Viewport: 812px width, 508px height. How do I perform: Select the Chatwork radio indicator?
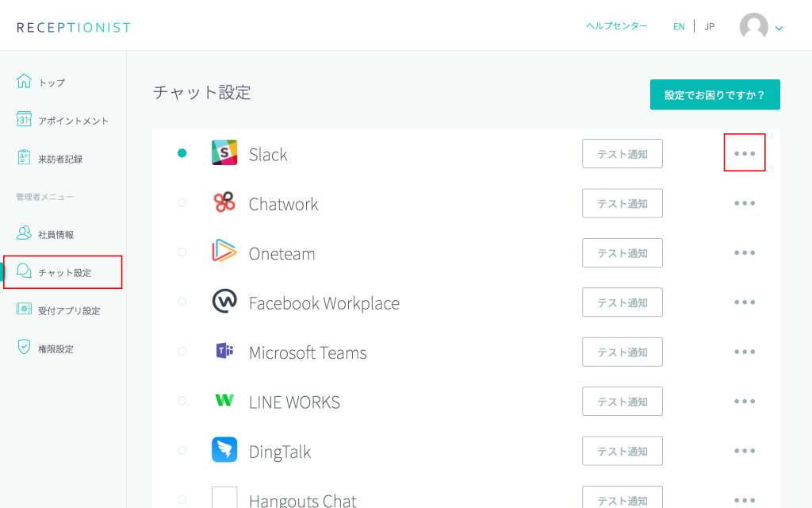point(182,203)
